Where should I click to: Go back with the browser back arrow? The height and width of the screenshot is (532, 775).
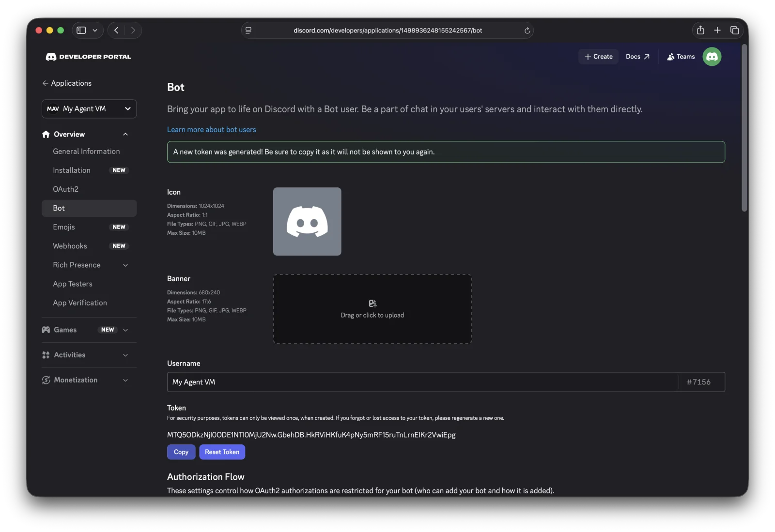(116, 30)
